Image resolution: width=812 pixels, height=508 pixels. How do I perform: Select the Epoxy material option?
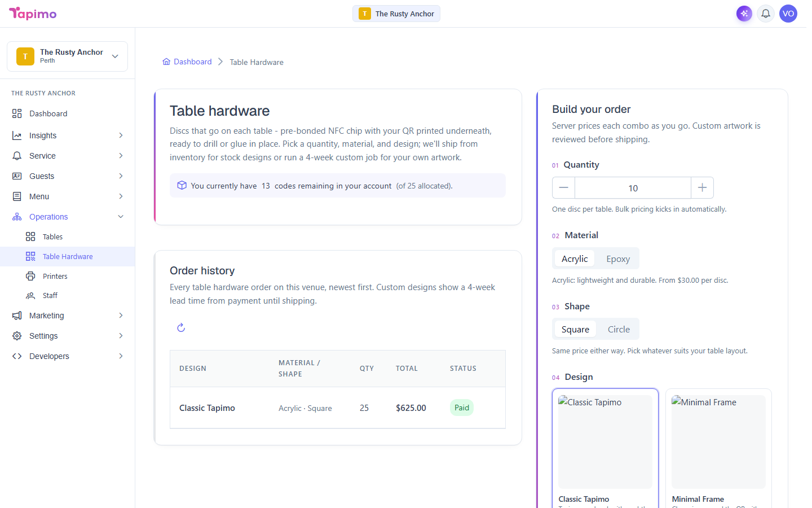618,259
